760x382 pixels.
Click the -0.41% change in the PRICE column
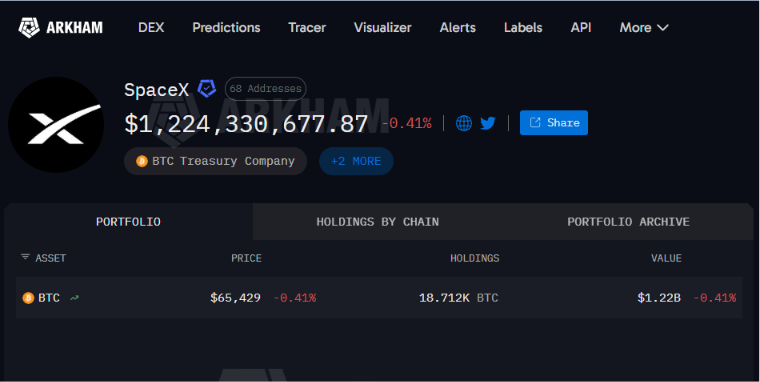pyautogui.click(x=295, y=298)
